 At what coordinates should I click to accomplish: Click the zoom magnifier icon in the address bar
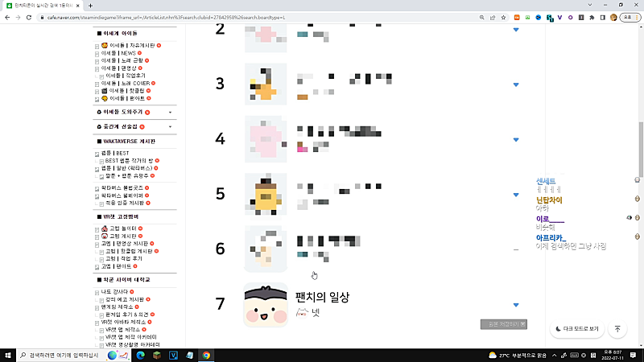(x=481, y=18)
